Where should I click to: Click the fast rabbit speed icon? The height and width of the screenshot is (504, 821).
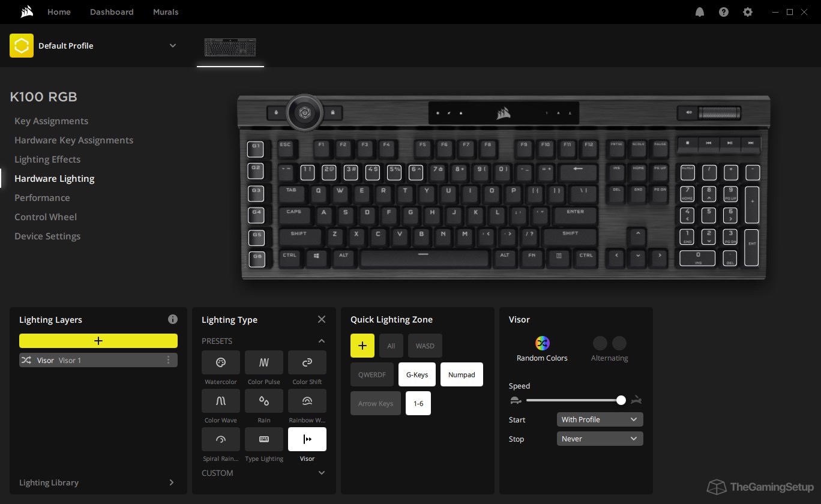pyautogui.click(x=637, y=400)
